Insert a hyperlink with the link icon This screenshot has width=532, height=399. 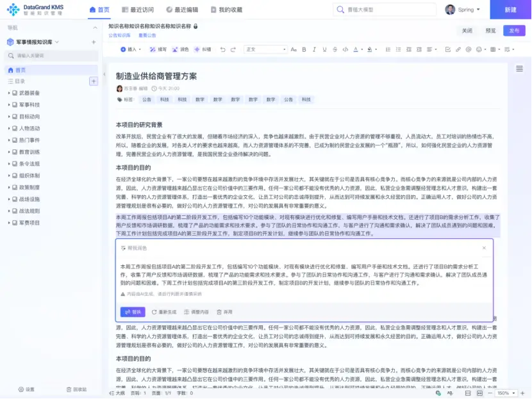(x=458, y=49)
